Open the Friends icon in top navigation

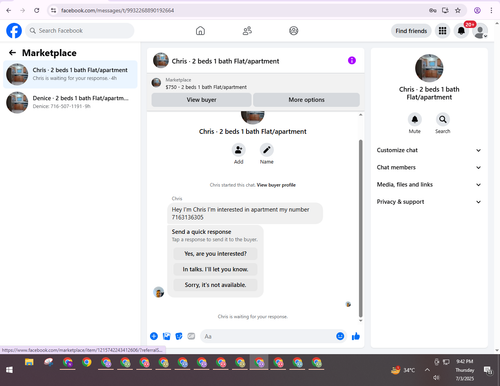[247, 31]
